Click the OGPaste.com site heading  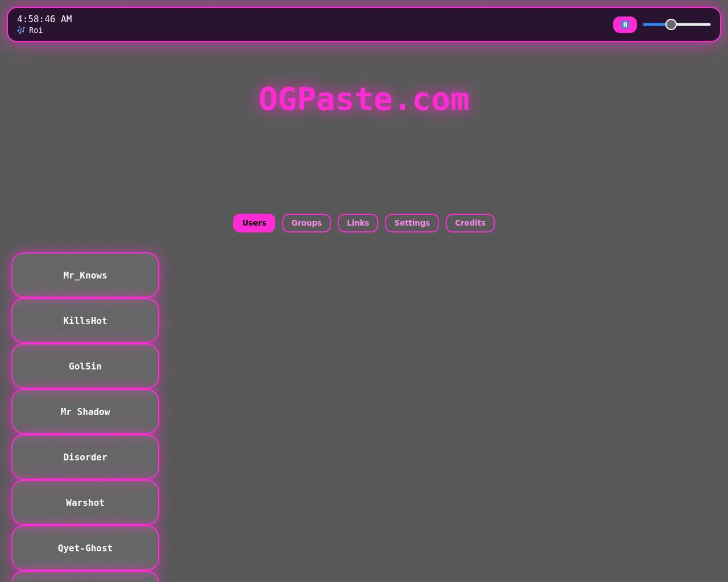[x=364, y=99]
